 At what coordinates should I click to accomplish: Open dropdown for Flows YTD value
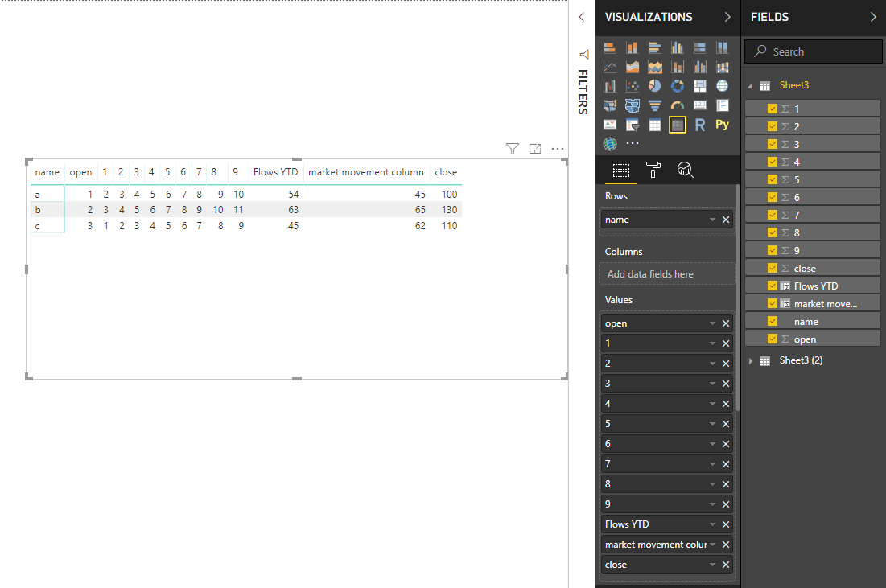point(712,524)
